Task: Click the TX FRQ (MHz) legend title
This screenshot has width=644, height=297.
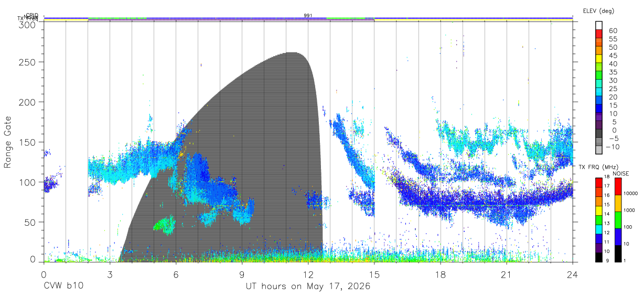Action: [x=598, y=167]
